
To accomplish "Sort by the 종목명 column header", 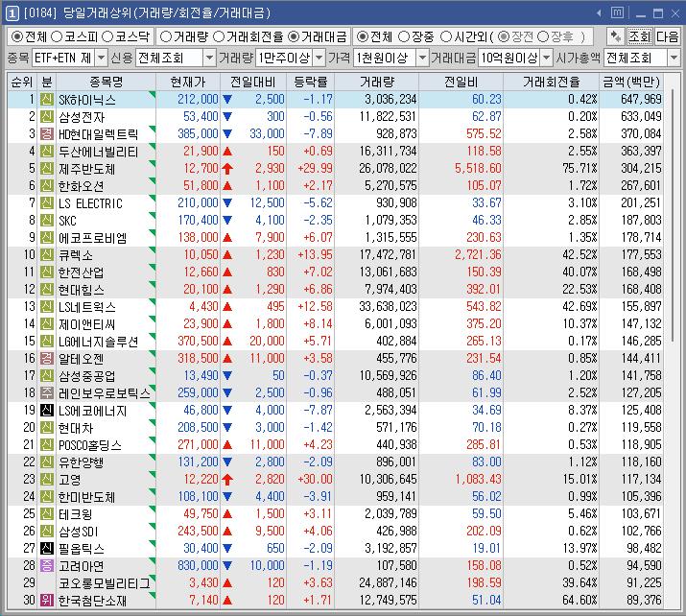I will [106, 82].
